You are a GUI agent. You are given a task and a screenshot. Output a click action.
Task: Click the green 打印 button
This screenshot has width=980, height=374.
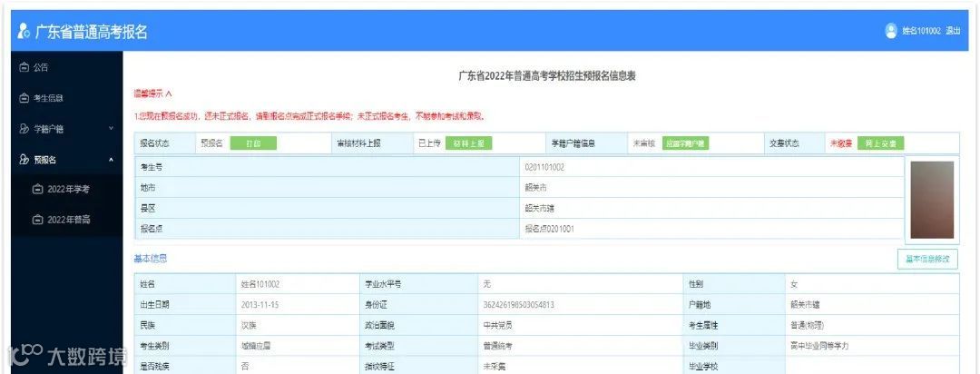coord(253,143)
